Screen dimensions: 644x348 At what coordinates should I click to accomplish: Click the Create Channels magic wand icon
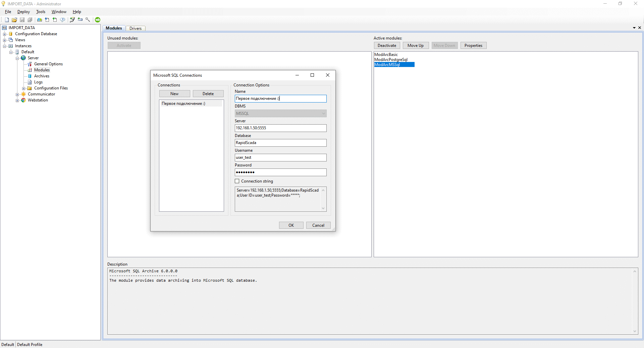[x=88, y=20]
